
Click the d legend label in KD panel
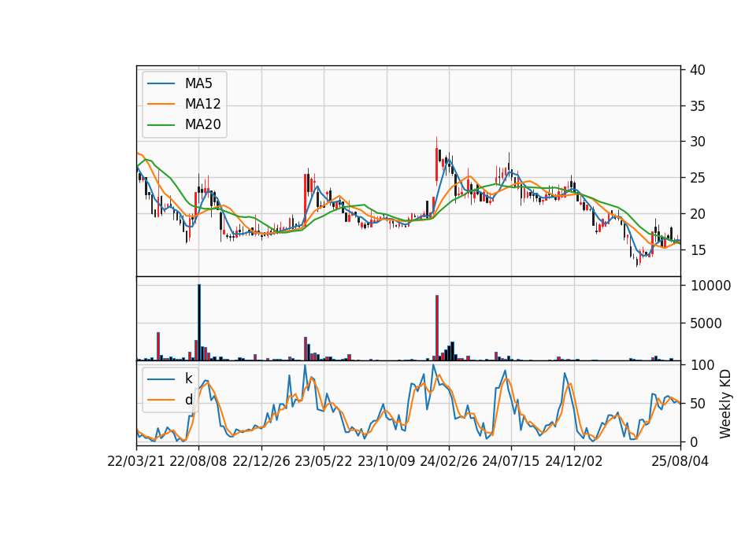point(188,400)
